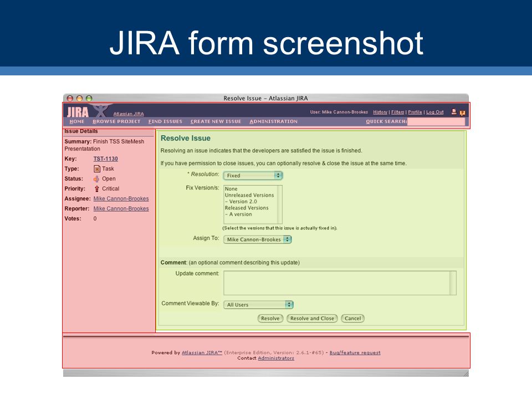Click the Atlassian JIRA footer link
Screen dimensions: 532x399
pyautogui.click(x=202, y=353)
